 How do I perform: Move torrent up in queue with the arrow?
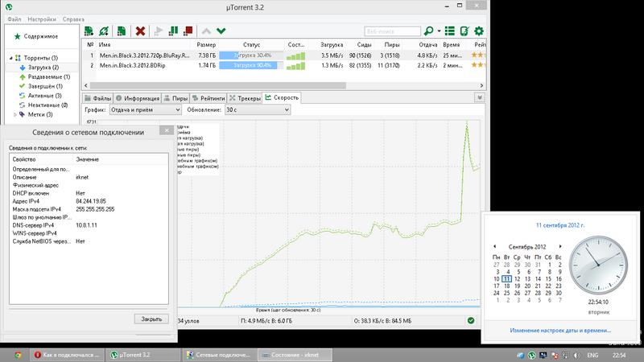click(206, 31)
